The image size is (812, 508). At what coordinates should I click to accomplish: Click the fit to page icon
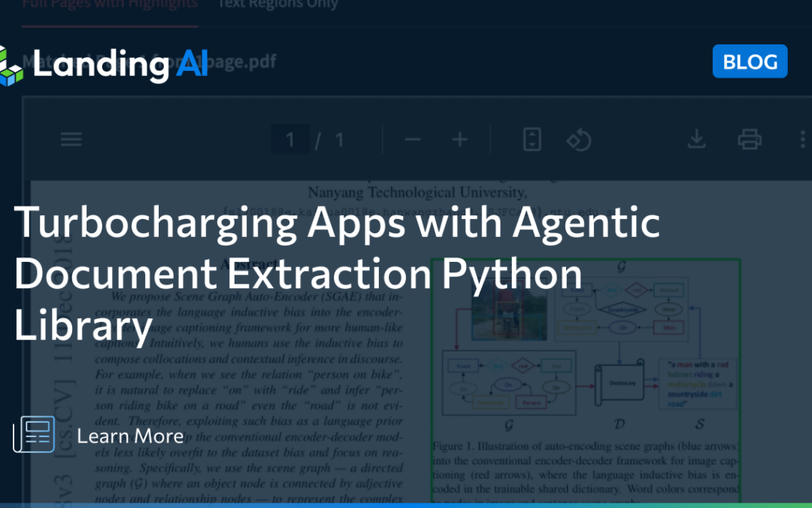click(532, 139)
